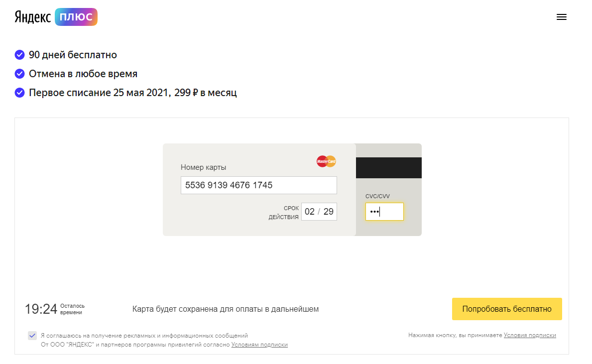Focus the card number input field

click(258, 185)
